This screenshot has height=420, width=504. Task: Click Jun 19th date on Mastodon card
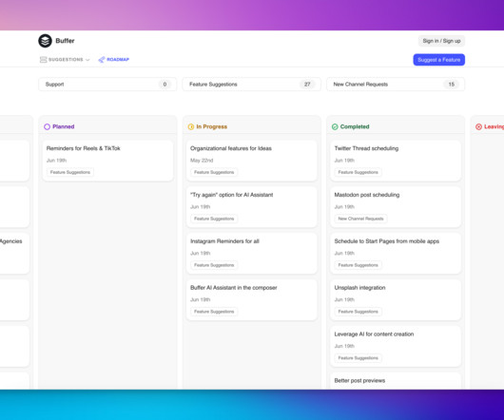tap(344, 207)
